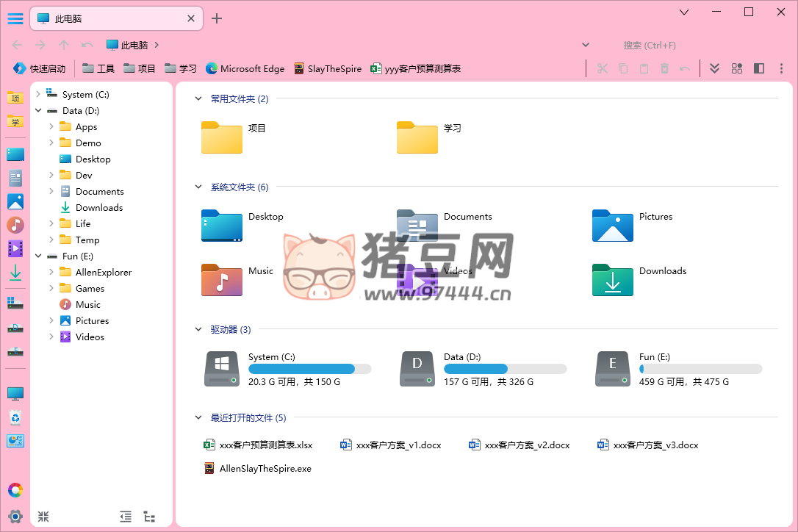Toggle the preview pane panel icon

pyautogui.click(x=759, y=68)
